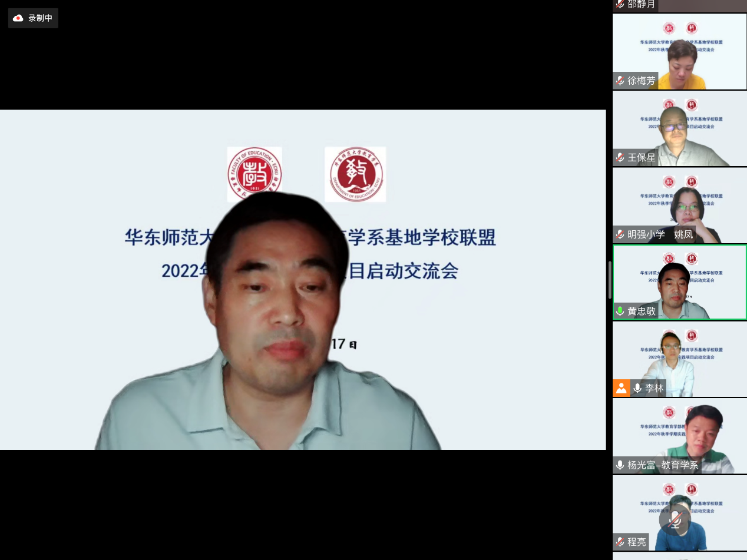Viewport: 747px width, 560px height.
Task: Click muted mic icon next to 王保星
Action: (620, 158)
